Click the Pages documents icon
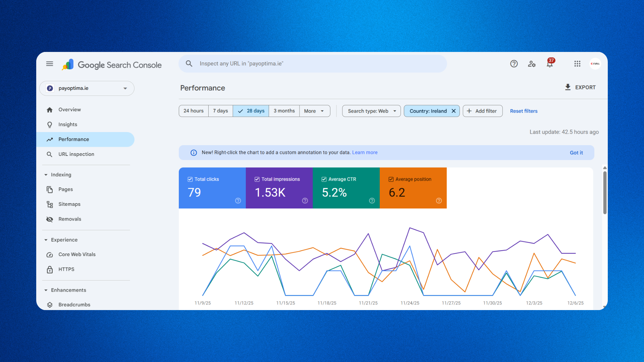This screenshot has height=362, width=644. (x=50, y=189)
